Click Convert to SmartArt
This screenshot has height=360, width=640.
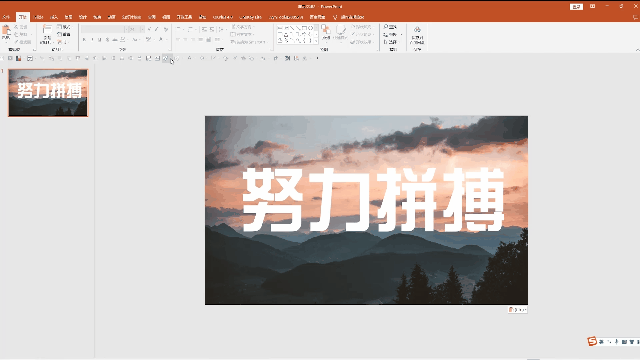click(x=249, y=42)
